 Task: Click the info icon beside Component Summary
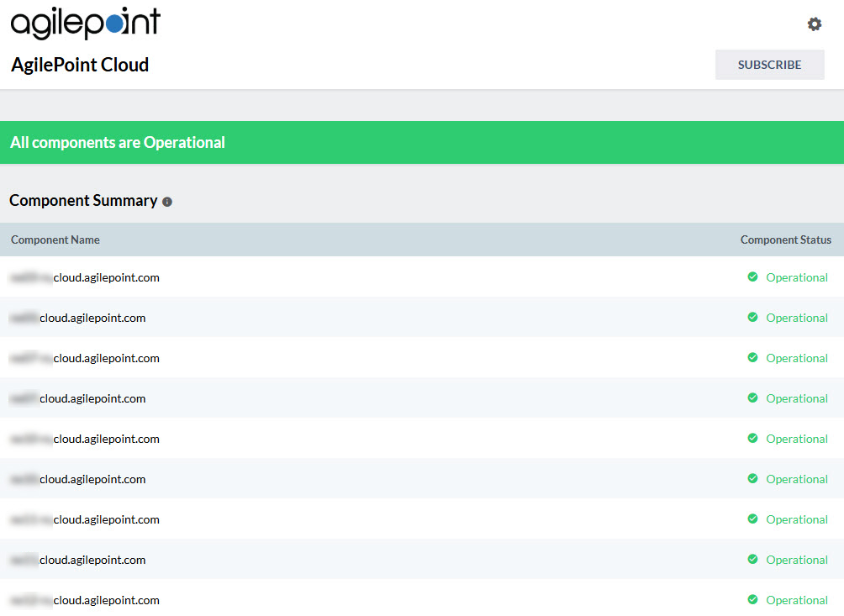tap(167, 202)
